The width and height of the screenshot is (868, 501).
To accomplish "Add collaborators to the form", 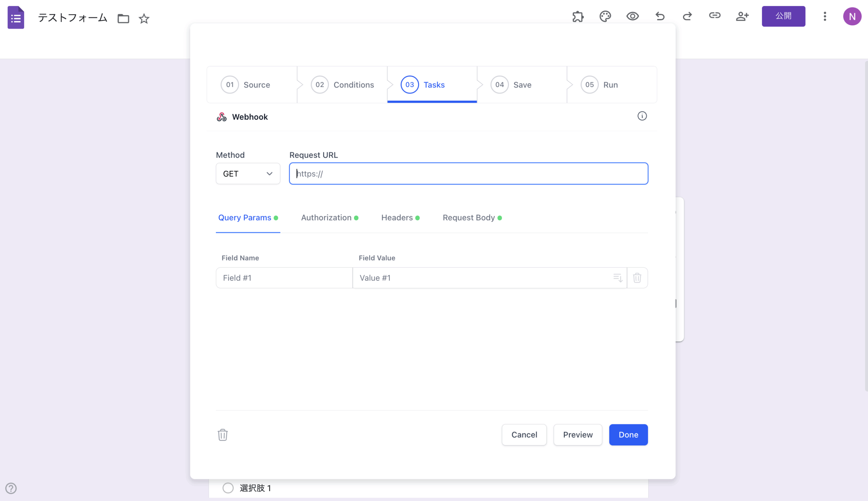I will coord(742,16).
